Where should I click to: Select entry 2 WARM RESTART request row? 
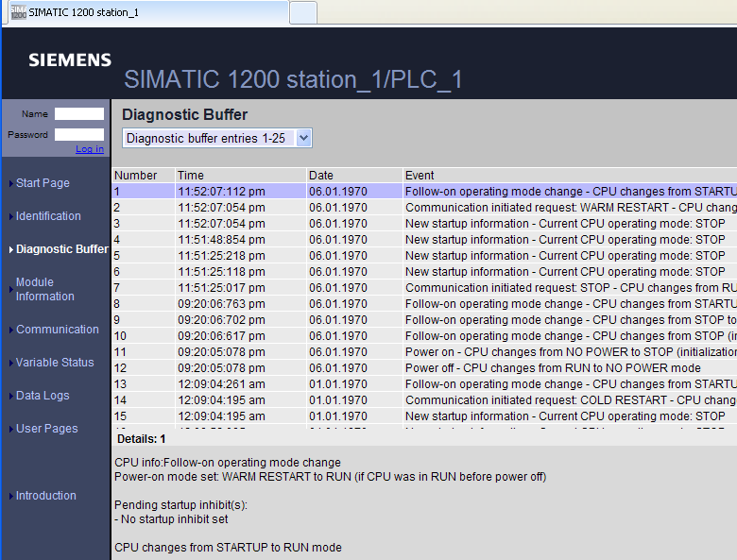coord(425,207)
